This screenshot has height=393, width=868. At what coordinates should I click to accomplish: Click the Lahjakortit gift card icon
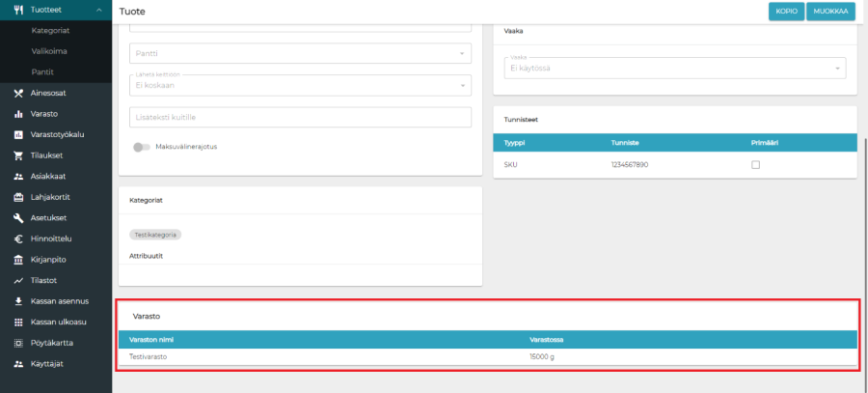coord(18,197)
